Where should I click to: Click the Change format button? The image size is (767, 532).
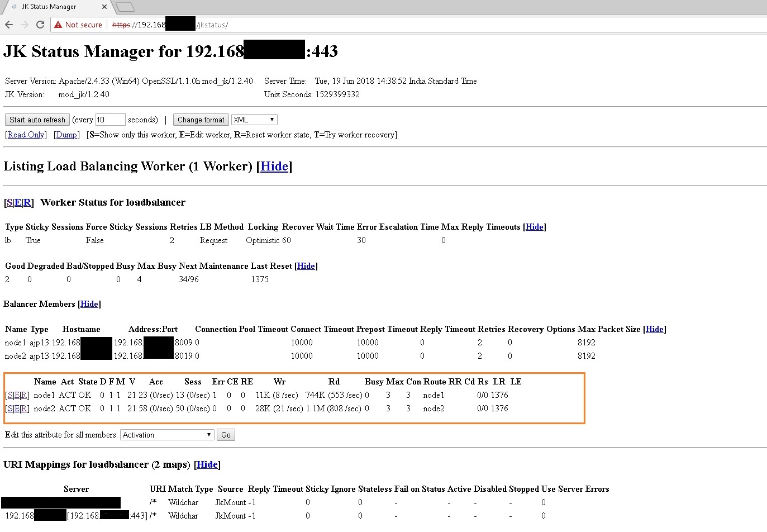(201, 119)
